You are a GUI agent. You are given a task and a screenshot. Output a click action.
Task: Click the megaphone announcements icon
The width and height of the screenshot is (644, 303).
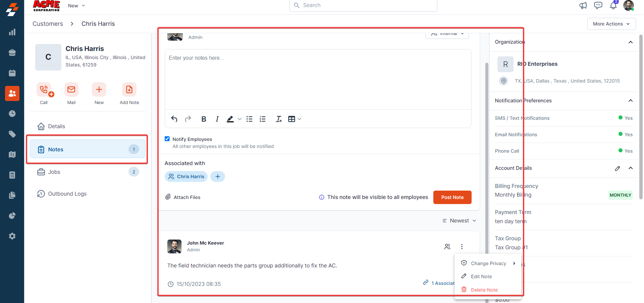tap(583, 5)
